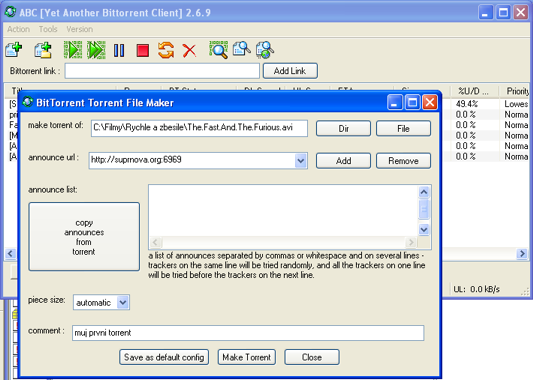Open the Tools menu
Viewport: 533px width, 380px height.
[48, 29]
